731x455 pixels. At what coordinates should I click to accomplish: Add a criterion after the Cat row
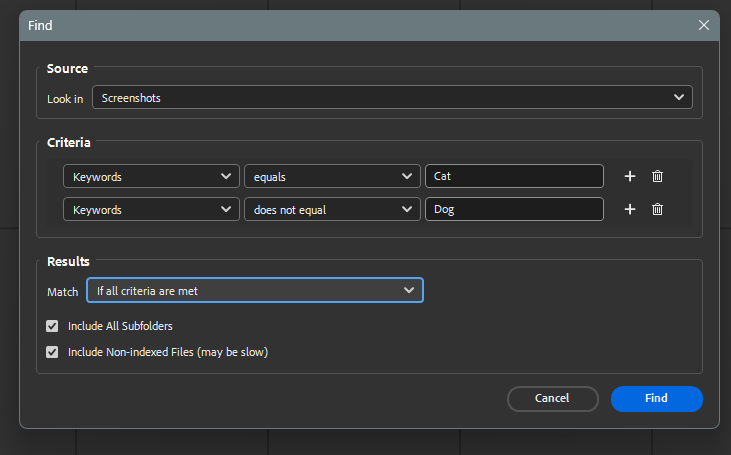630,176
